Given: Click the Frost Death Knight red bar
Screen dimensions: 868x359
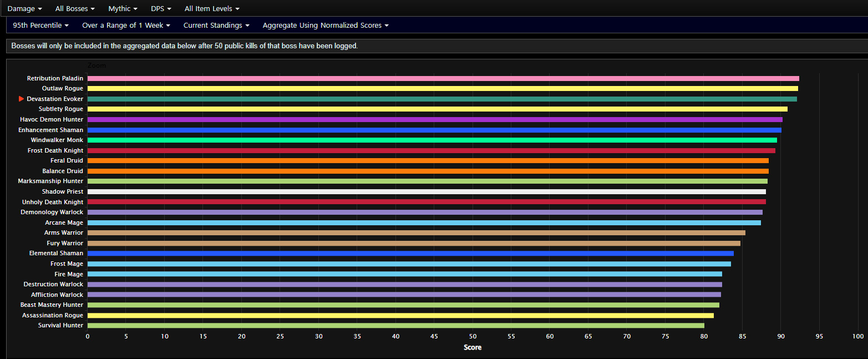Looking at the screenshot, I should (x=432, y=150).
